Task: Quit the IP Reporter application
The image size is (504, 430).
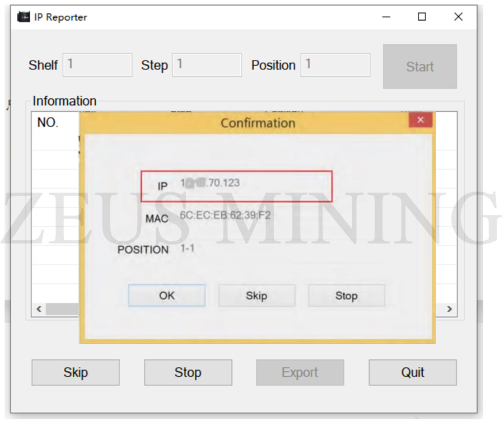Action: pyautogui.click(x=412, y=372)
